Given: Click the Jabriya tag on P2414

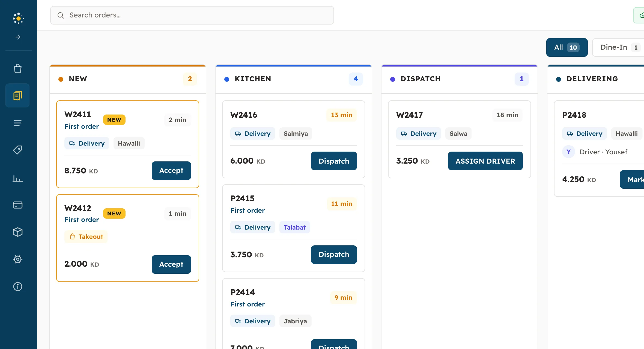Looking at the screenshot, I should [x=295, y=321].
